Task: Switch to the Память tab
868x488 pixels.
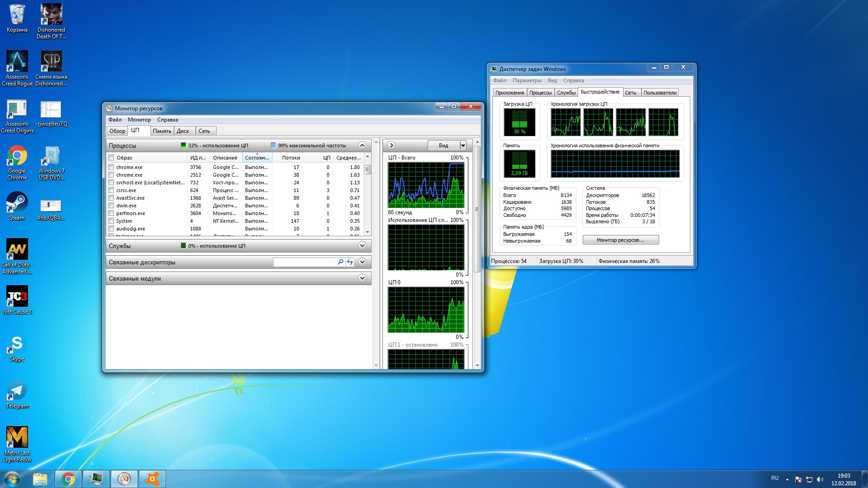Action: tap(162, 131)
